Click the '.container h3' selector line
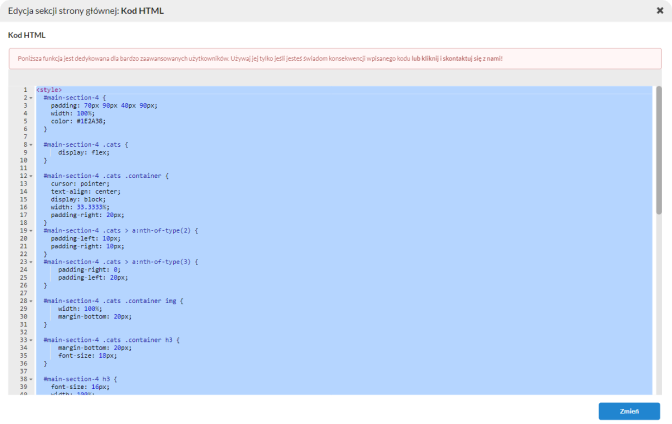 (x=111, y=340)
